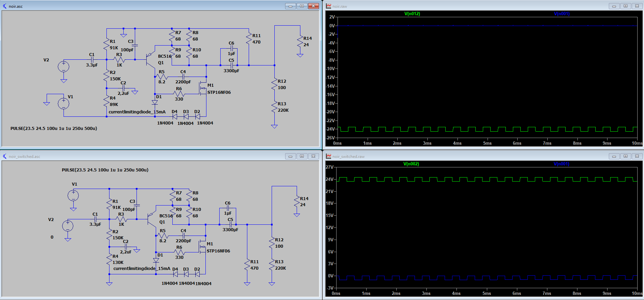This screenshot has height=300, width=644.
Task: Click the 10ms time axis label in noir_switched.raw
Action: tap(637, 294)
